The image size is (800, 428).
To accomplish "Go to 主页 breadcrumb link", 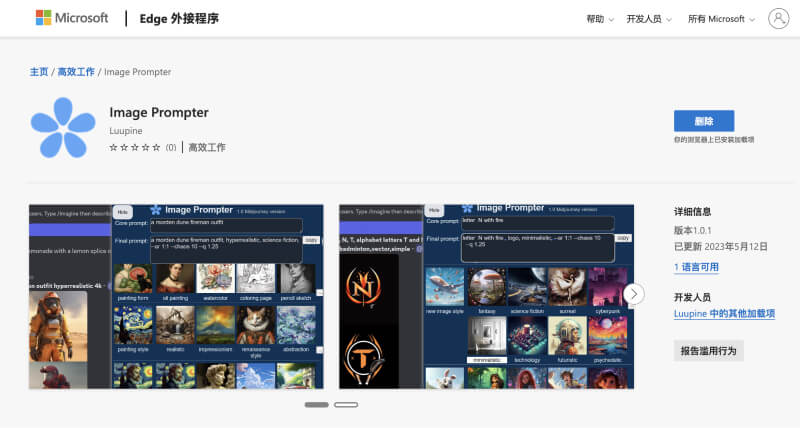I will click(x=38, y=72).
